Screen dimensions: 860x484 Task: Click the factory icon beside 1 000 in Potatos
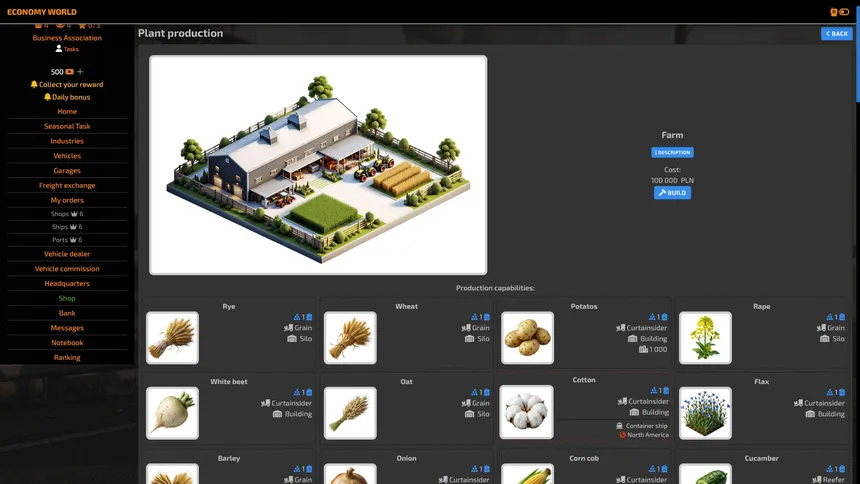tap(643, 350)
